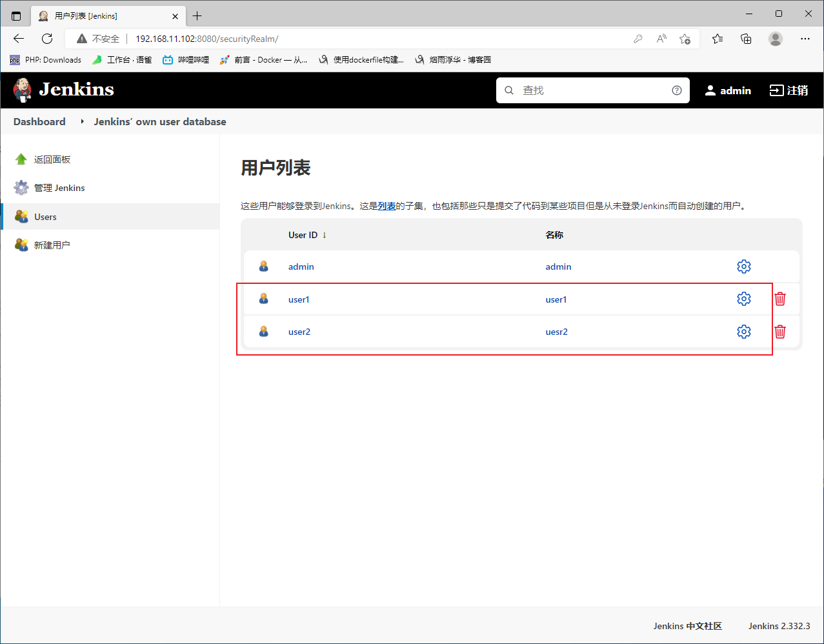Screen dimensions: 824x644
Task: Click the avatar icon in user2 row
Action: pyautogui.click(x=263, y=332)
